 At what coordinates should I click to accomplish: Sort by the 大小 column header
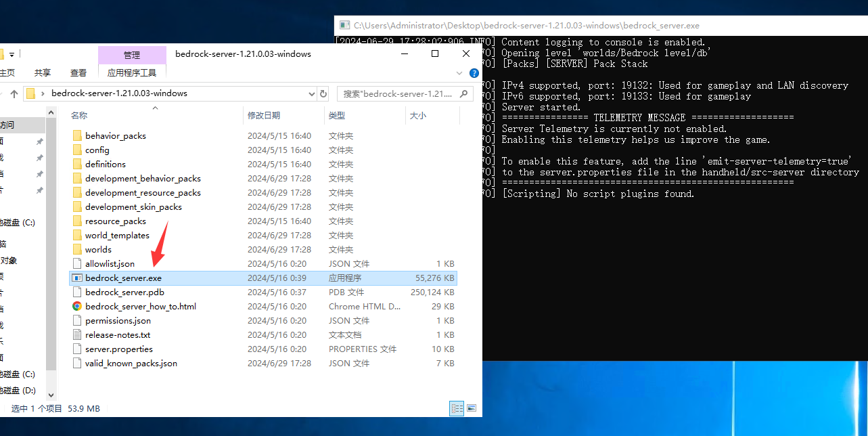[418, 116]
